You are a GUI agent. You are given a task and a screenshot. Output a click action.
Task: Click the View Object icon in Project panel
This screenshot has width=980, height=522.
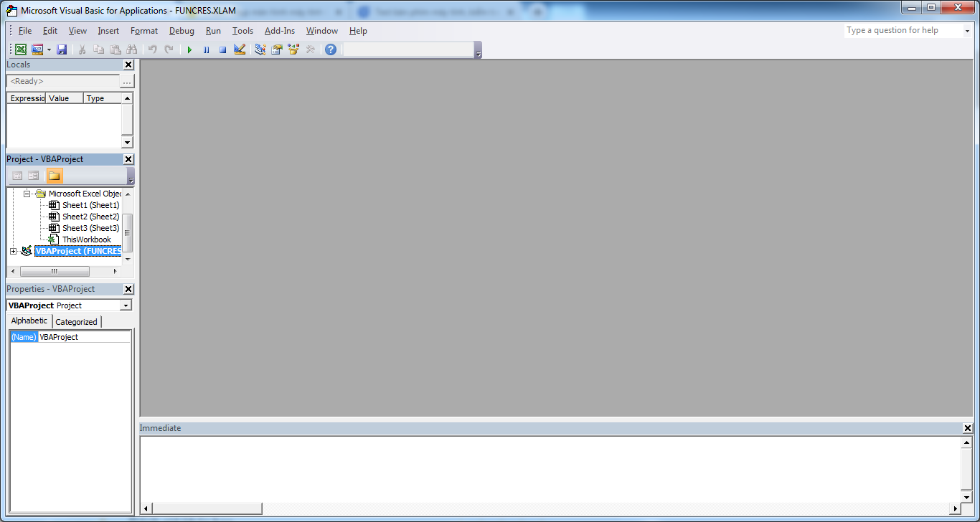(x=34, y=176)
